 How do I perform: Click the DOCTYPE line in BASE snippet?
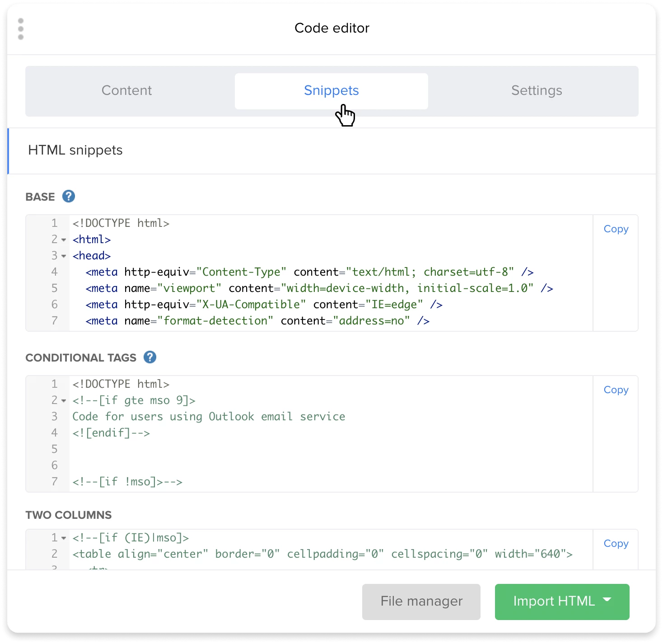pos(121,223)
